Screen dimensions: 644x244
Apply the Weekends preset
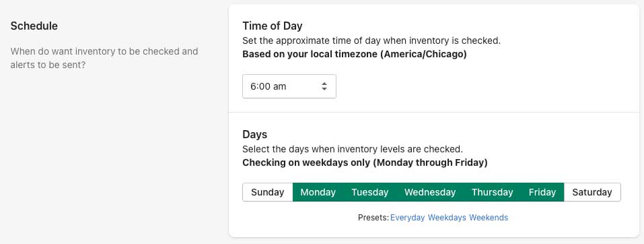pos(489,218)
